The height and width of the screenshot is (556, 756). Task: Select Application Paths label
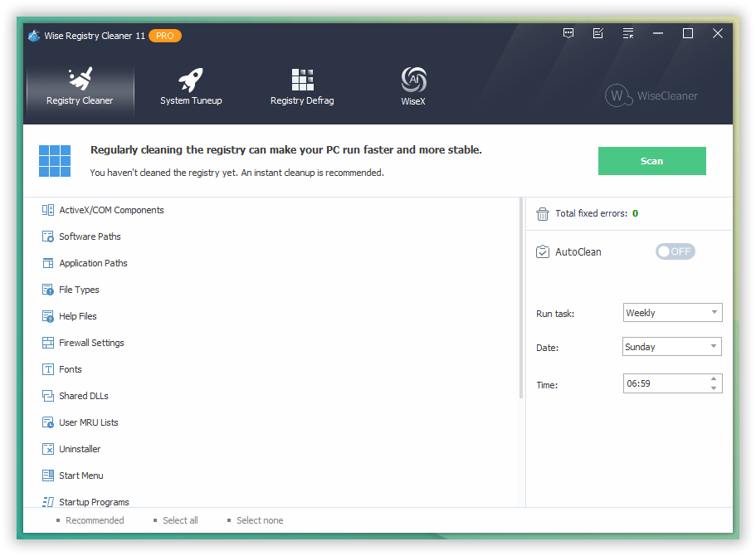pyautogui.click(x=93, y=263)
